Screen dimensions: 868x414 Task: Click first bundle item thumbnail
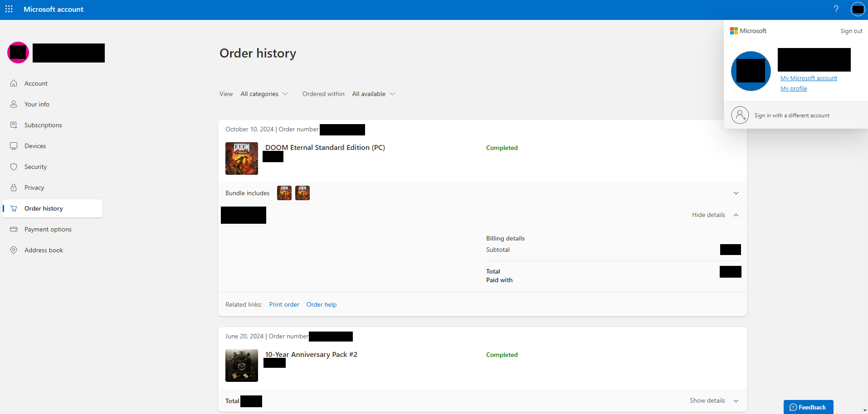(x=284, y=193)
